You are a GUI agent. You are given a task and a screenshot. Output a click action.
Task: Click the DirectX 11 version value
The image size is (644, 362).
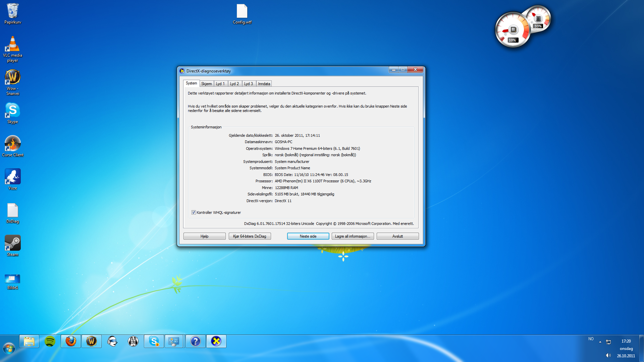[283, 201]
